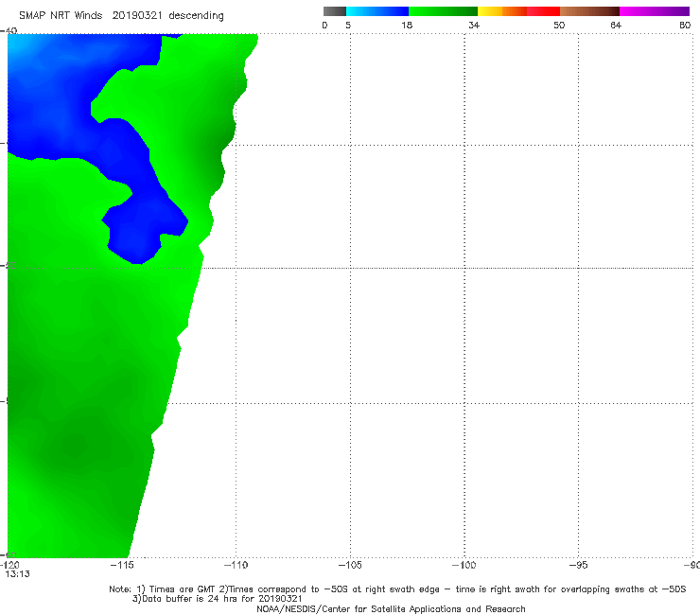Click the longitude label "-100"
This screenshot has width=700, height=615.
point(464,565)
